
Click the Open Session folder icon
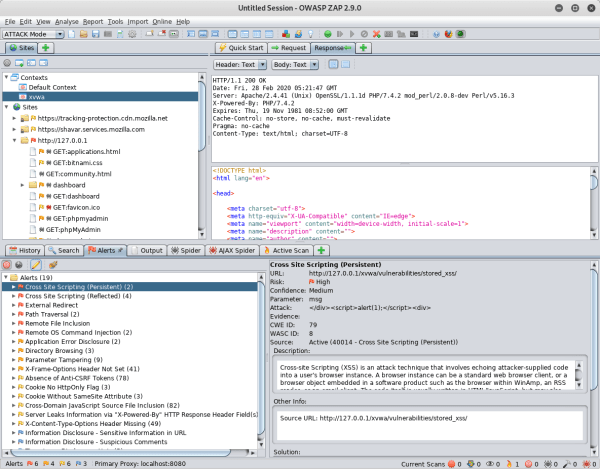83,34
